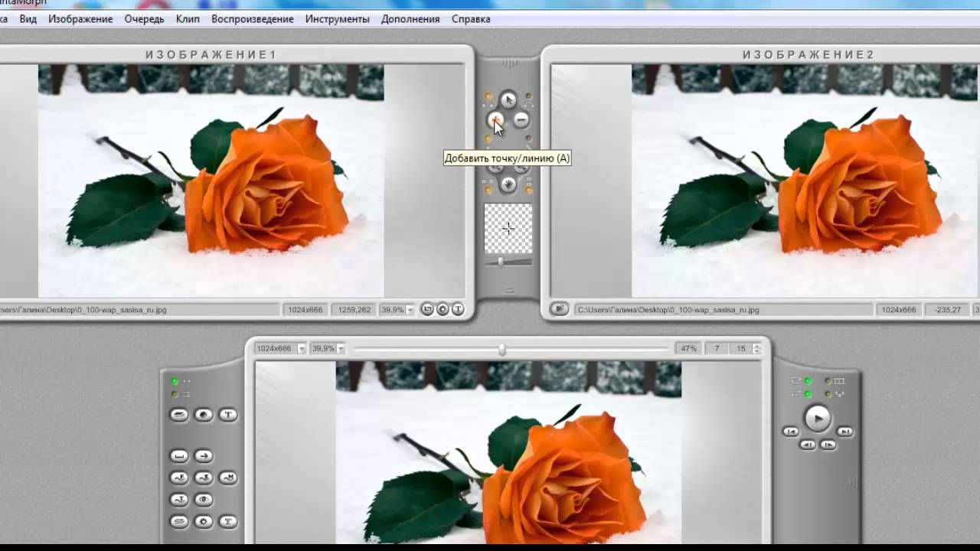Click upper blob-shaped button in left panel

tap(204, 415)
